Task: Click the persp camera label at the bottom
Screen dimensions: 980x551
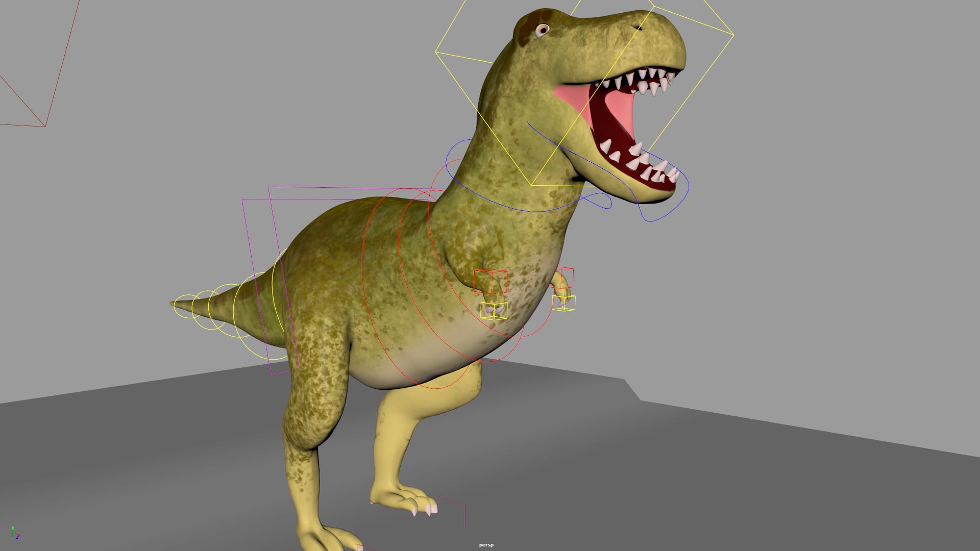Action: (x=486, y=544)
